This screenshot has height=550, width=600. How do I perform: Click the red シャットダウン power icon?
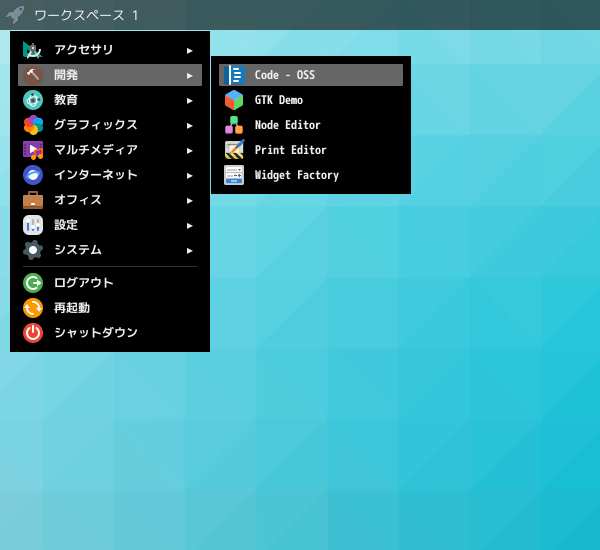33,333
